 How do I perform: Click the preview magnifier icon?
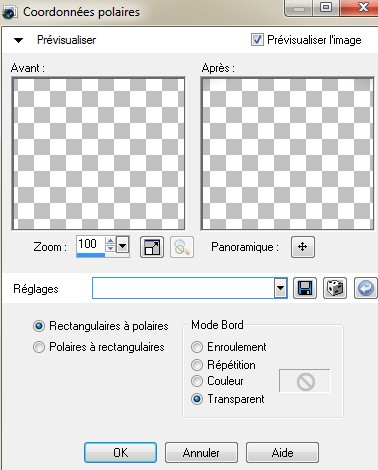point(182,247)
